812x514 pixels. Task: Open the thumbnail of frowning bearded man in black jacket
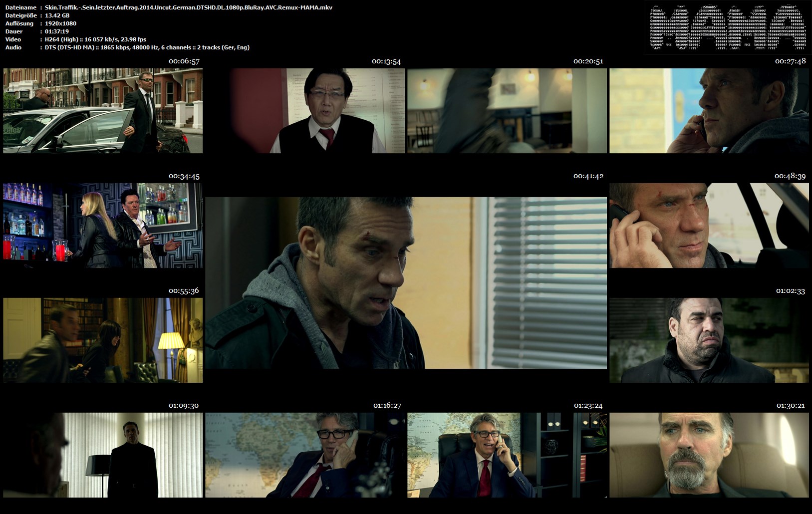(x=709, y=340)
